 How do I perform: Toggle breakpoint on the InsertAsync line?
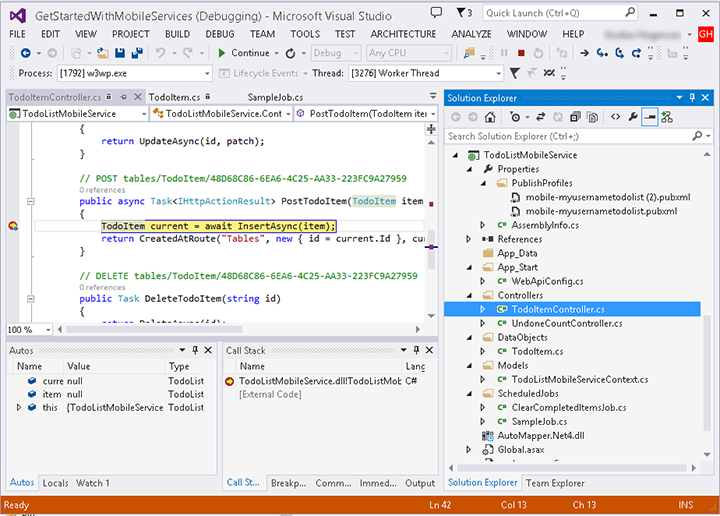pos(13,226)
